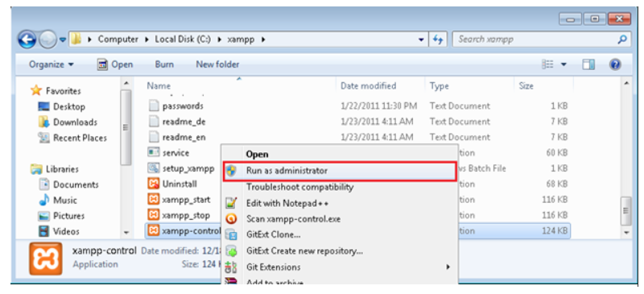Screen dimensions: 644x294
Task: Choose Troubleshoot compatibility in context menu
Action: pos(340,187)
